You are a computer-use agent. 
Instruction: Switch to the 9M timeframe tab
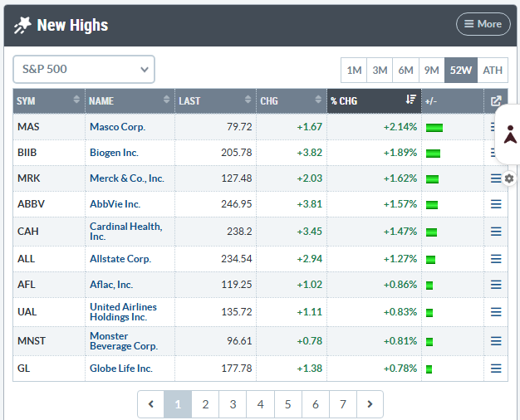[431, 71]
